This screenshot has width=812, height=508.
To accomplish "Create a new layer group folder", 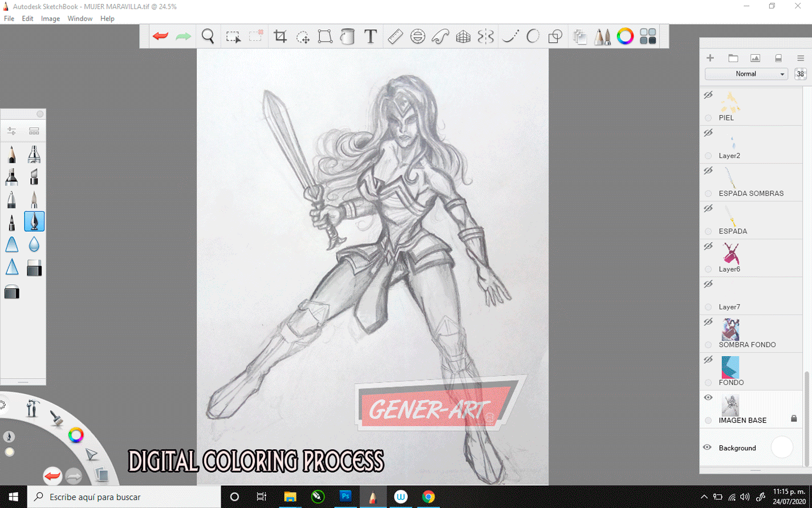I will (x=733, y=58).
